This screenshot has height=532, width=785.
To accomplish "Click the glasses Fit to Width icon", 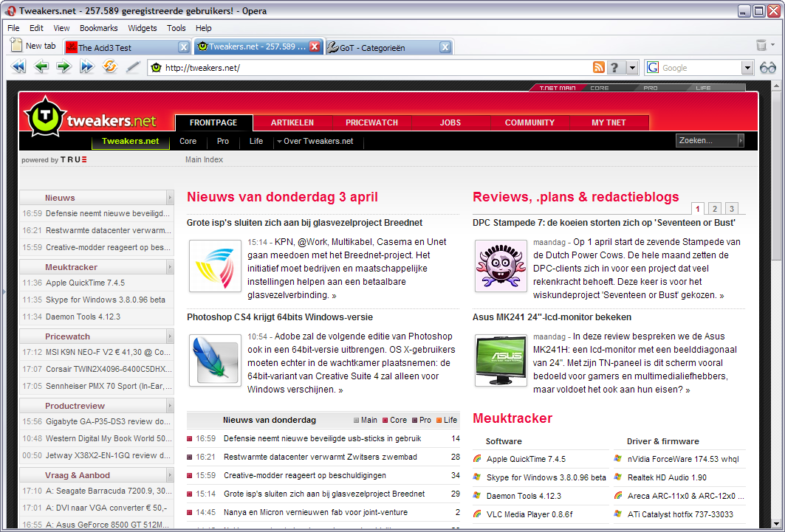I will point(767,67).
